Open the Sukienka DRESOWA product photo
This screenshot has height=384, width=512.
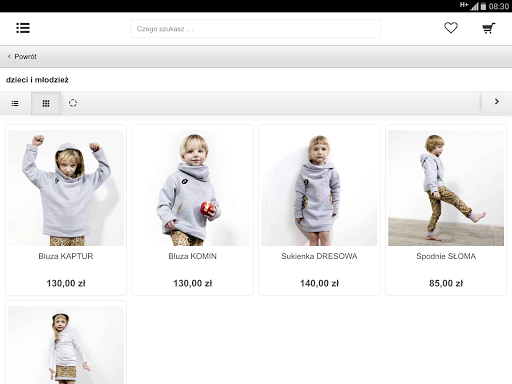point(319,188)
